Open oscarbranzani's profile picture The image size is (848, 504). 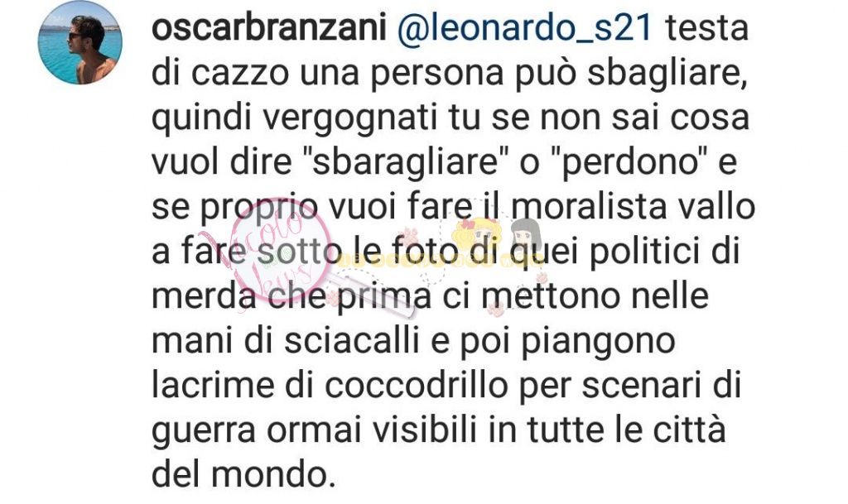point(80,42)
